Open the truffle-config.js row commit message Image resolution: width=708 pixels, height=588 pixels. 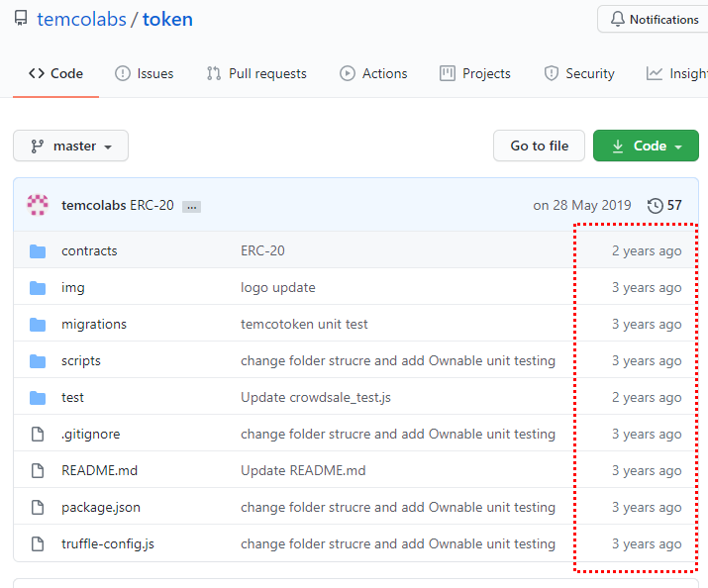point(398,543)
